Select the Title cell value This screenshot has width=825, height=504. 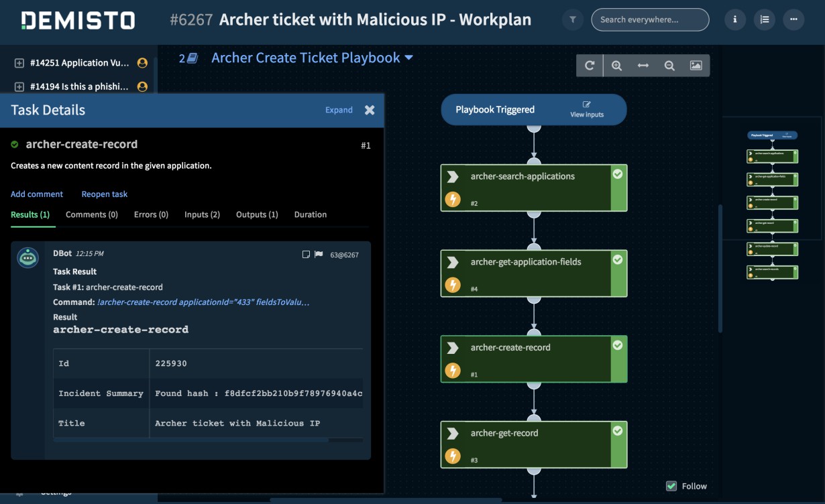pyautogui.click(x=237, y=423)
